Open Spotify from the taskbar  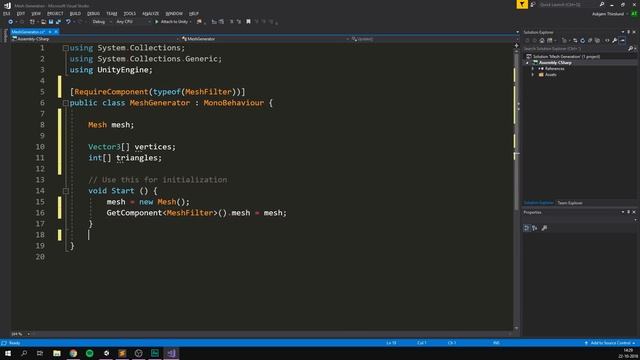coord(89,353)
